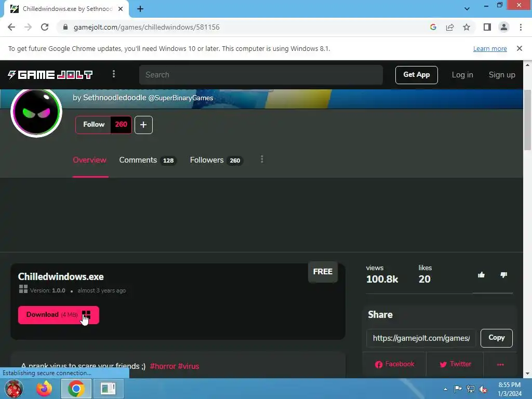Open a new Chrome tab

140,9
